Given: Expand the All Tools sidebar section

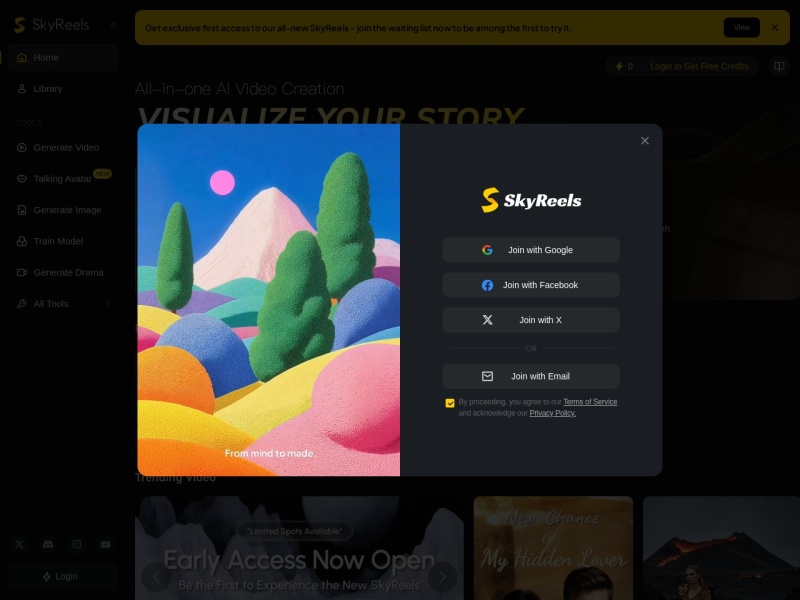Looking at the screenshot, I should (108, 303).
